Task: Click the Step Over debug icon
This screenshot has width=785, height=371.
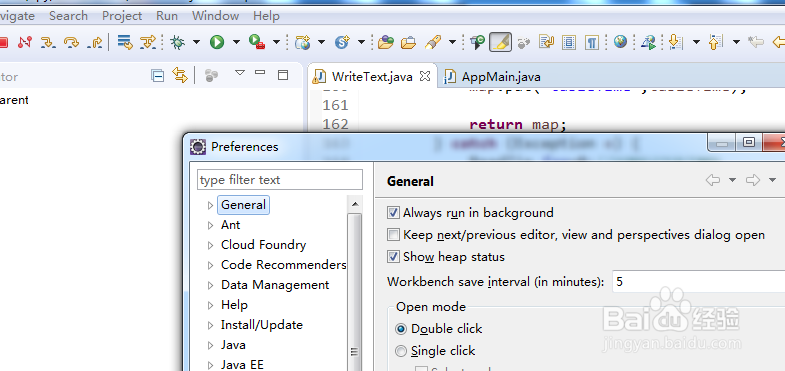Action: tap(71, 42)
